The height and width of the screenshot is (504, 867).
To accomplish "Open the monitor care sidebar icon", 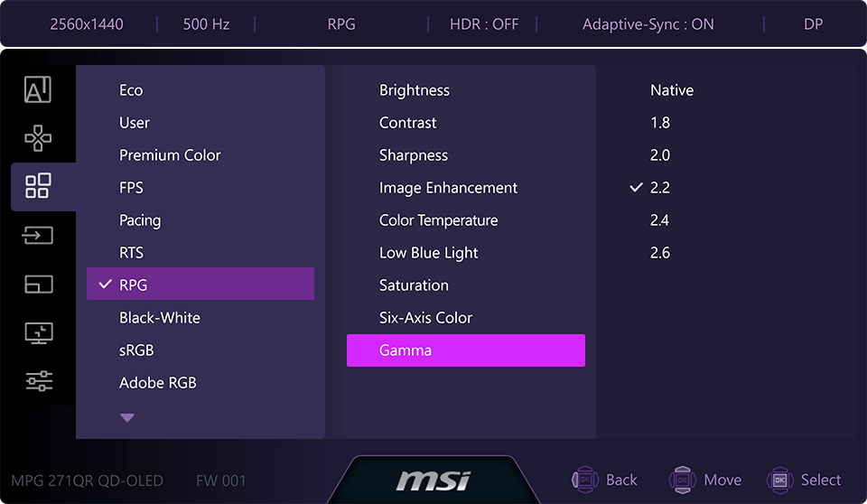I will pos(38,332).
